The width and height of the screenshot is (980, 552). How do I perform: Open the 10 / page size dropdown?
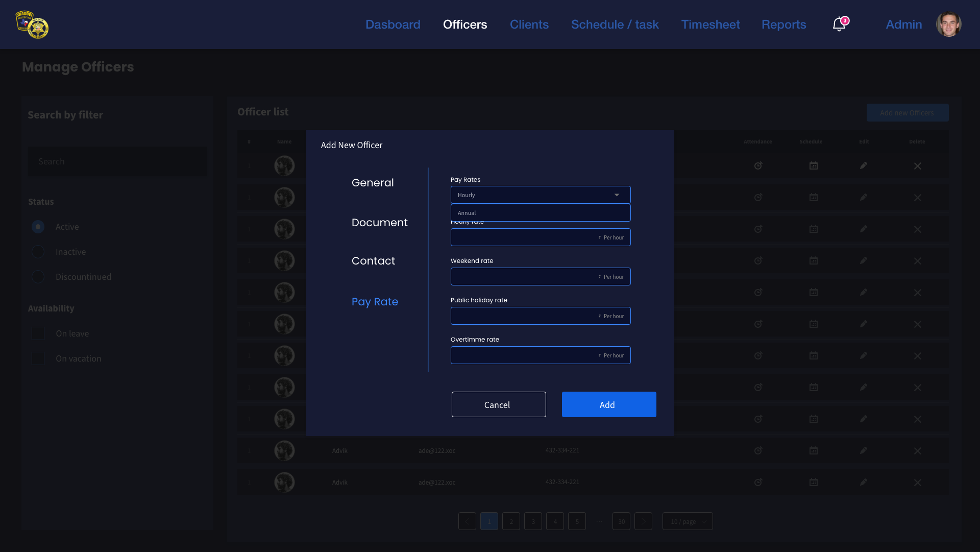(687, 521)
